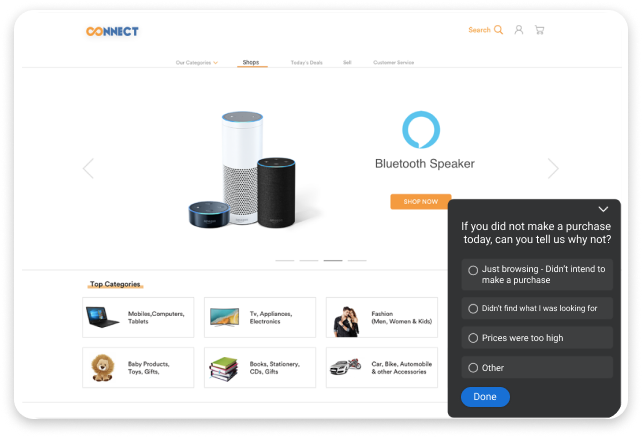This screenshot has width=642, height=437.
Task: Submit survey with Done button
Action: 485,397
